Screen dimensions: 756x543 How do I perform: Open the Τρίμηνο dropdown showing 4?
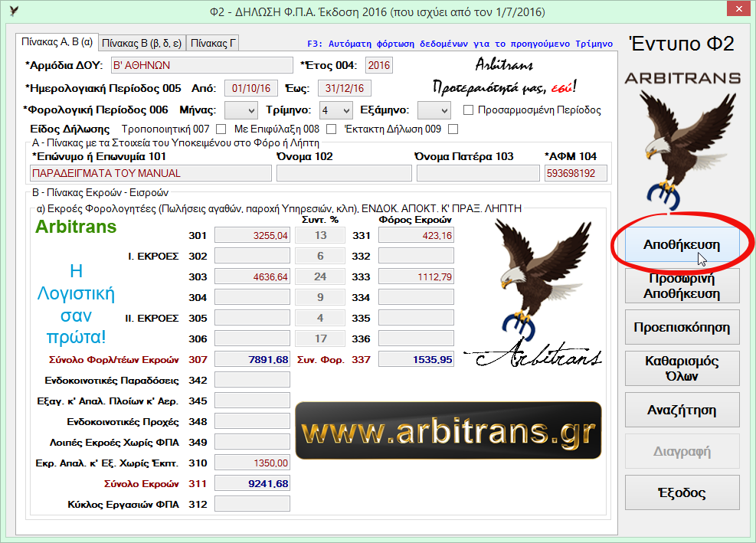tap(336, 110)
